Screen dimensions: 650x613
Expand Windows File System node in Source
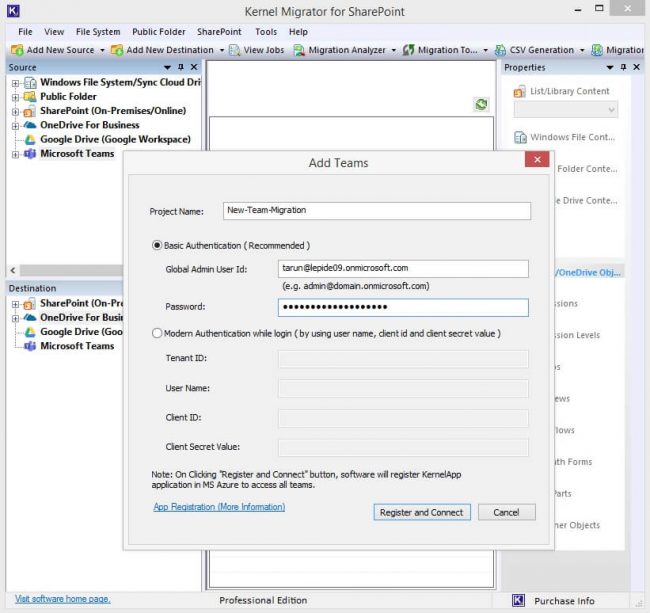pyautogui.click(x=15, y=83)
